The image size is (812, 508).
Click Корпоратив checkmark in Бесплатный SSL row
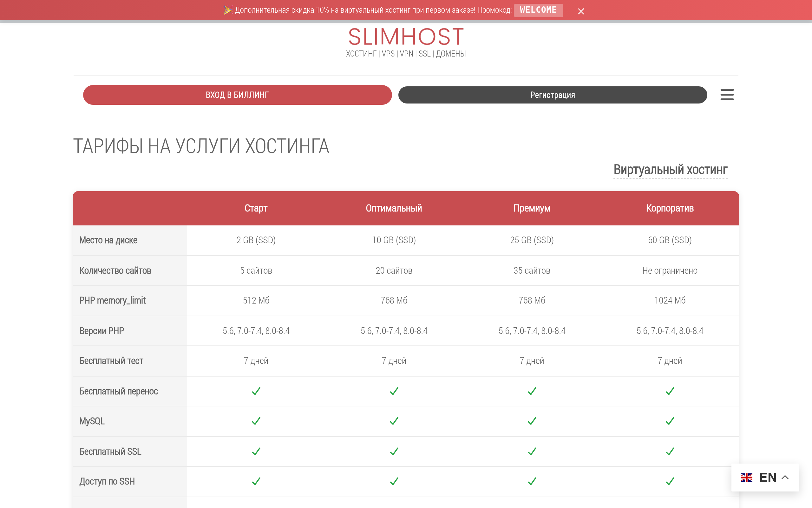(670, 451)
